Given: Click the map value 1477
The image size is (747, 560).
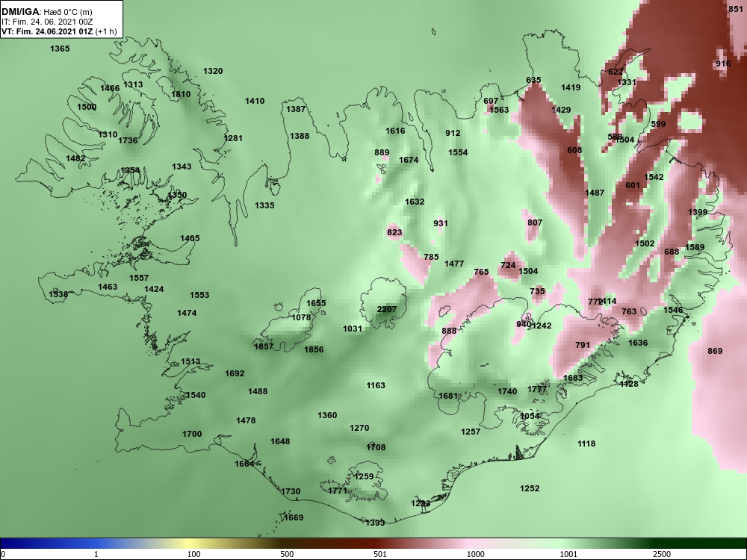Looking at the screenshot, I should click(454, 264).
